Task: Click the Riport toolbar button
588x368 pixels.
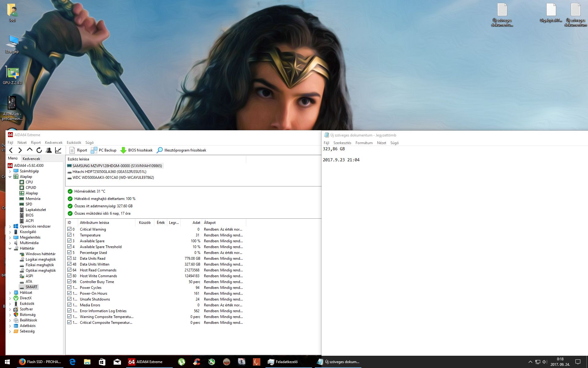Action: tap(78, 150)
